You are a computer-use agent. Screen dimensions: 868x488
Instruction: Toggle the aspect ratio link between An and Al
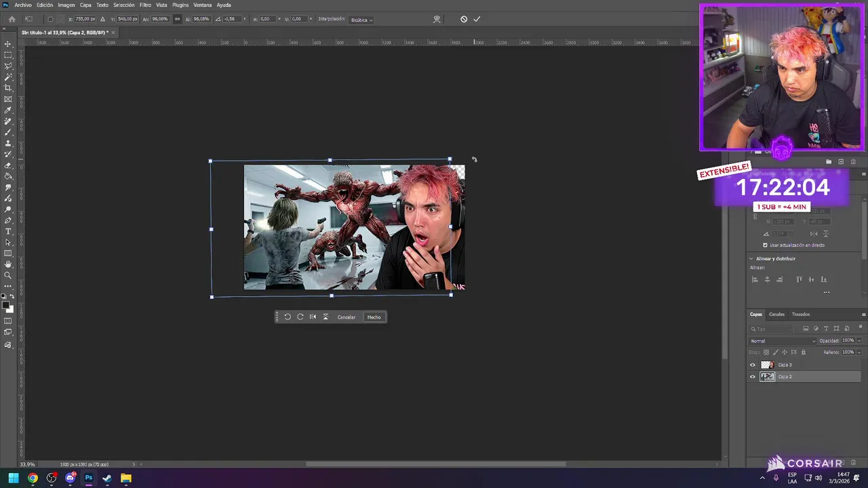coord(178,19)
